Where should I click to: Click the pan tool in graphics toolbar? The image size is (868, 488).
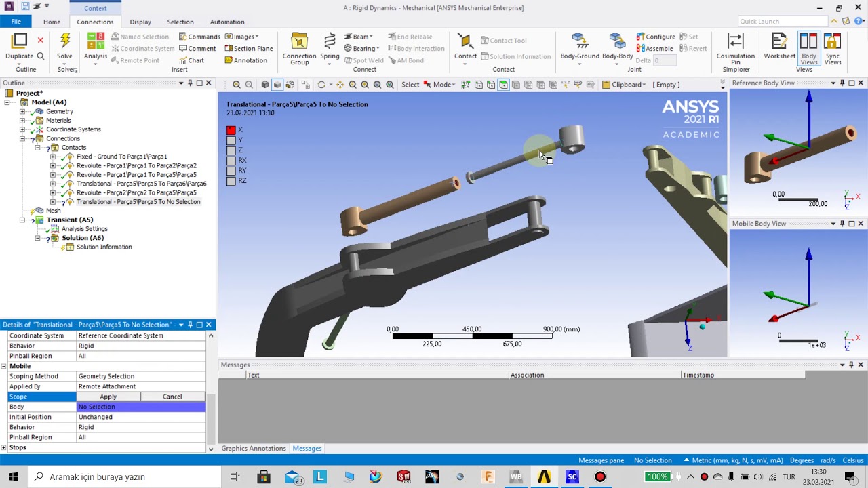[340, 85]
